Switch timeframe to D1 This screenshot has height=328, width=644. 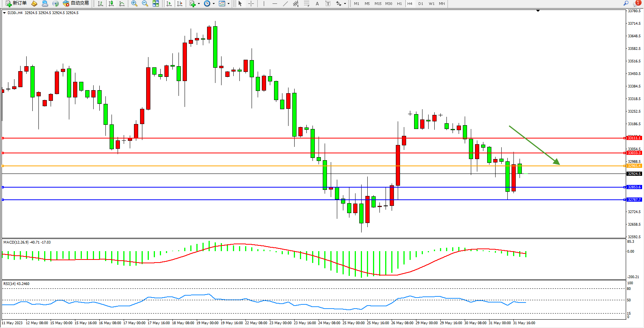[421, 3]
